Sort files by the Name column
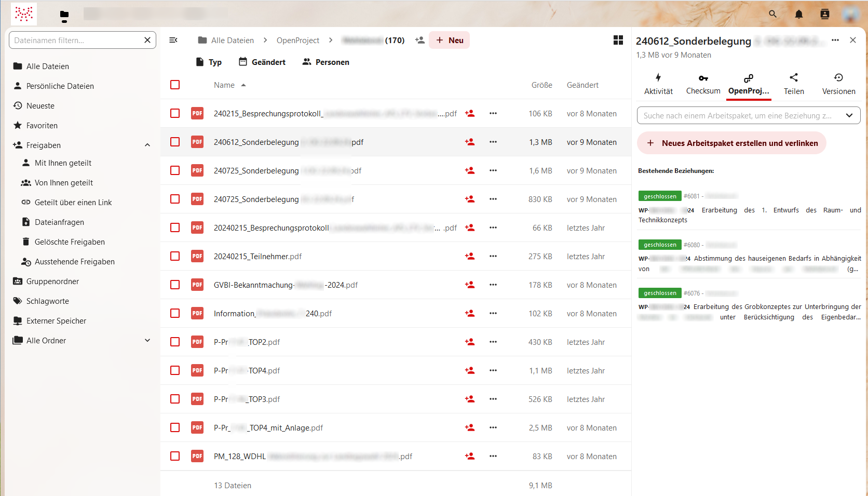 coord(224,85)
